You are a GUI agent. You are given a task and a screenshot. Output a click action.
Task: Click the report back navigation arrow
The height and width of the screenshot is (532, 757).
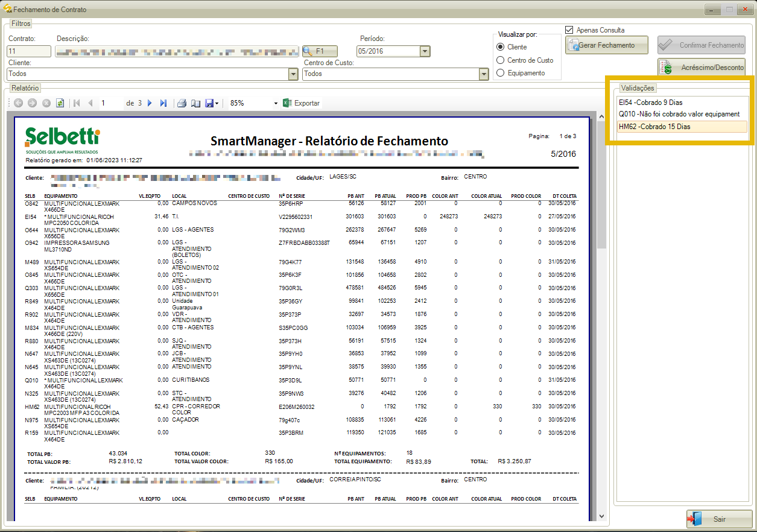coord(19,103)
